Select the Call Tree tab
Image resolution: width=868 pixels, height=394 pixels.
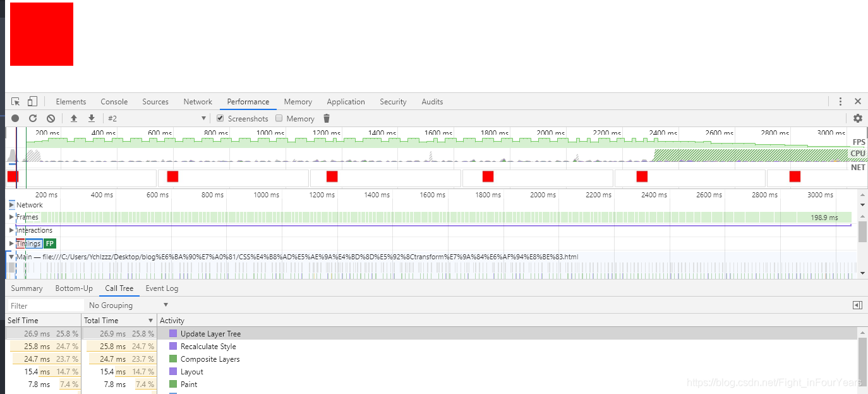[119, 288]
